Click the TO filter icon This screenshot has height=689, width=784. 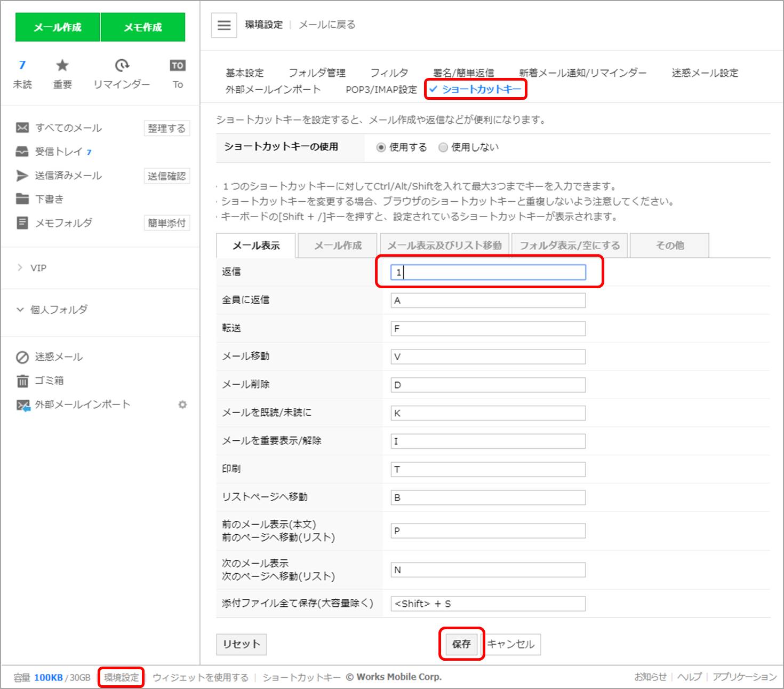coord(178,66)
